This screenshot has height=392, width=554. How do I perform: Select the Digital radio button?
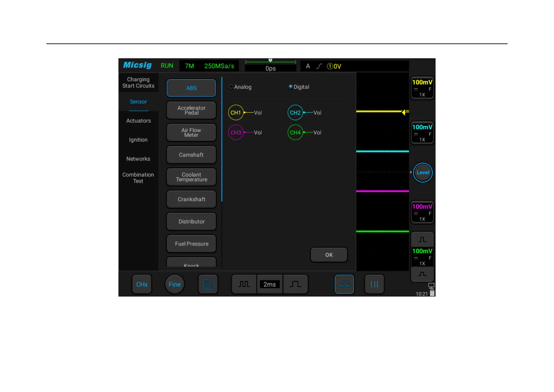click(290, 87)
